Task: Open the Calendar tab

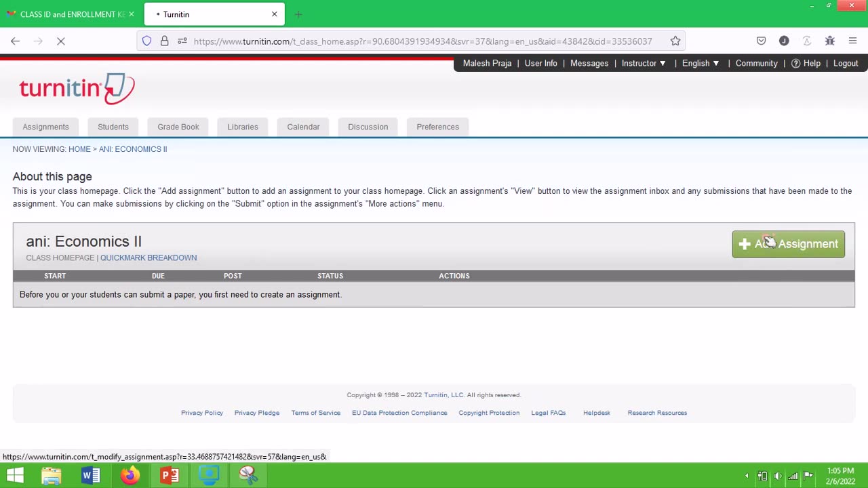Action: pyautogui.click(x=303, y=127)
